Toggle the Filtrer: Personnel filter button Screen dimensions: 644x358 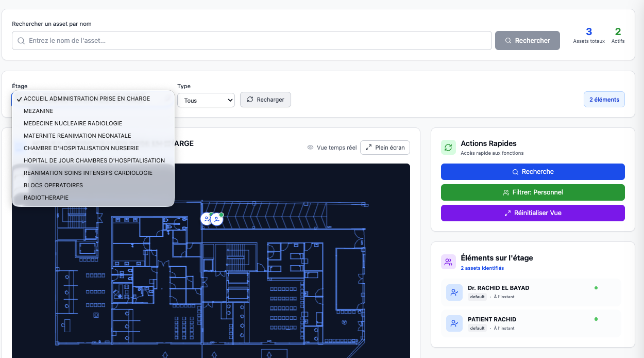click(x=533, y=192)
